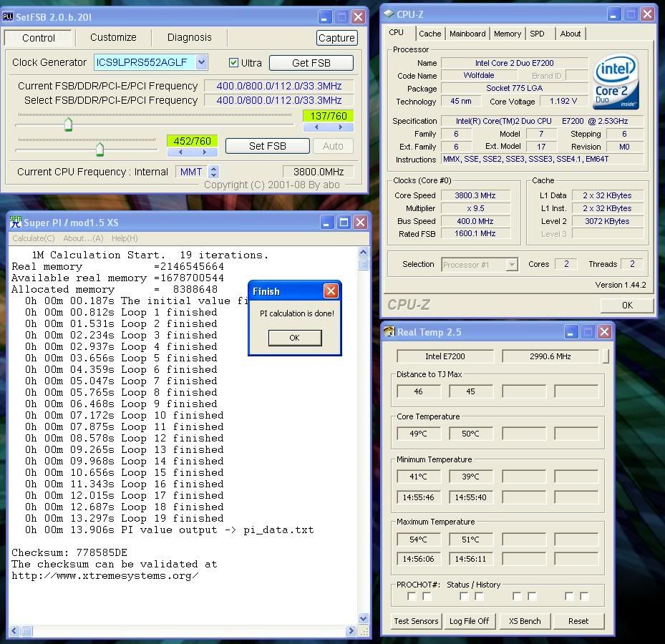Screen dimensions: 665x644
Task: Minimize the Super PI window
Action: click(x=326, y=223)
